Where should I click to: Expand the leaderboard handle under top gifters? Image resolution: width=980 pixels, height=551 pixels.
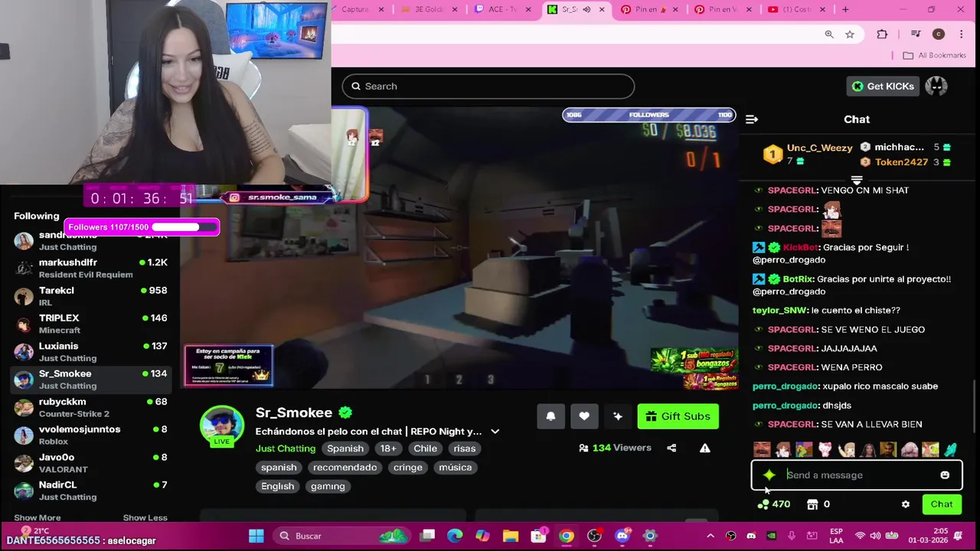(857, 181)
